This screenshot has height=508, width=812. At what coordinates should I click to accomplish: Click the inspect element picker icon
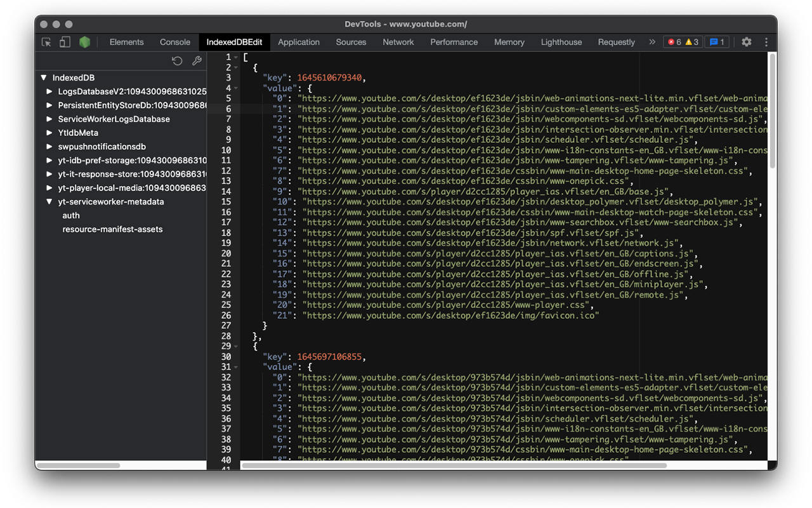point(46,42)
